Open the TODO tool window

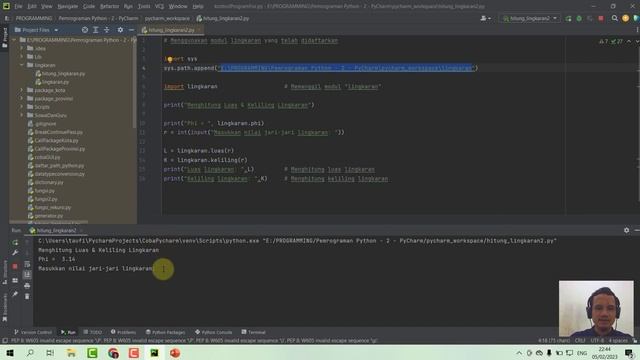pyautogui.click(x=92, y=332)
